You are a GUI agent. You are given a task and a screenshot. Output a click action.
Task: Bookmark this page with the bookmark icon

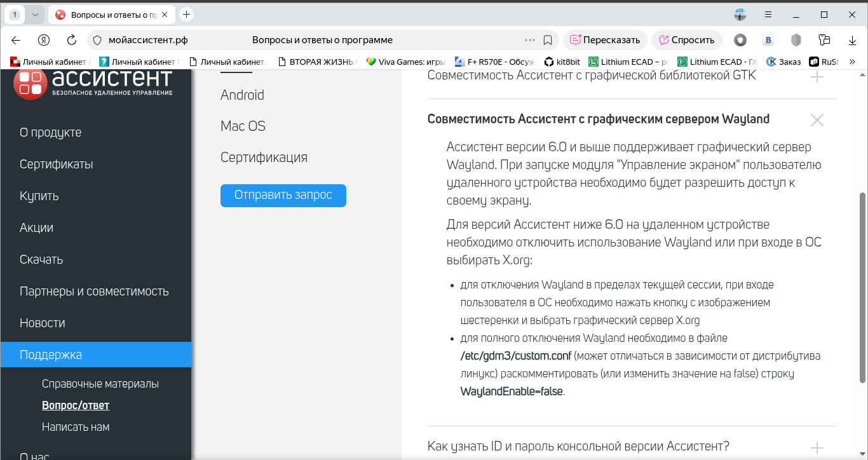coord(548,40)
